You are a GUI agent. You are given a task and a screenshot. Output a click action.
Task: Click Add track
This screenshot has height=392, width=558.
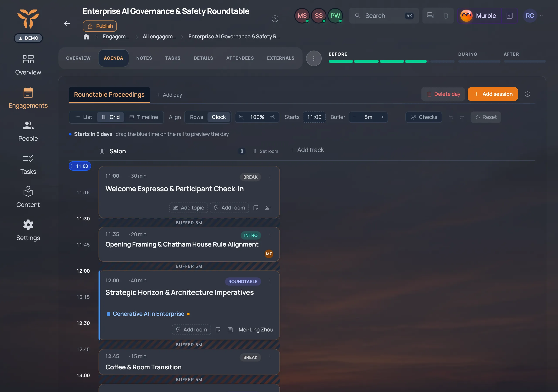tap(307, 150)
